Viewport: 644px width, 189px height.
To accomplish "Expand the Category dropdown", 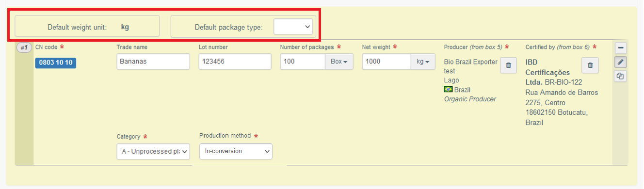I will (153, 151).
